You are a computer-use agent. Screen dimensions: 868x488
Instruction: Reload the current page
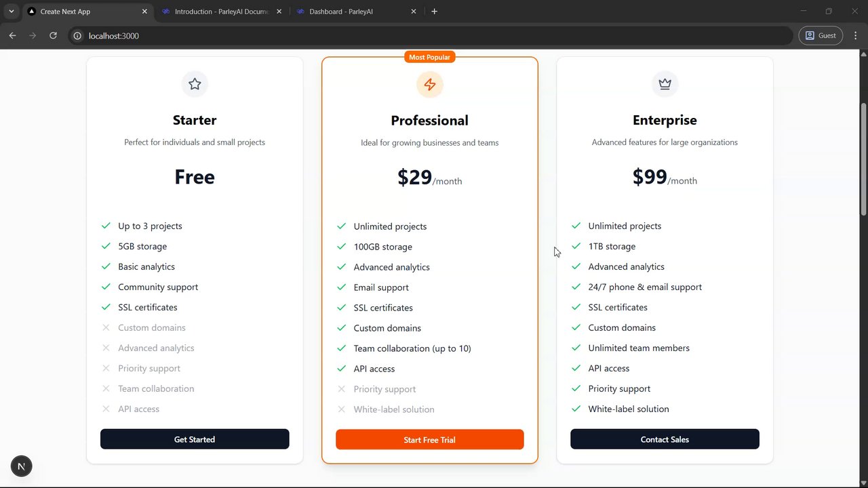(x=53, y=35)
